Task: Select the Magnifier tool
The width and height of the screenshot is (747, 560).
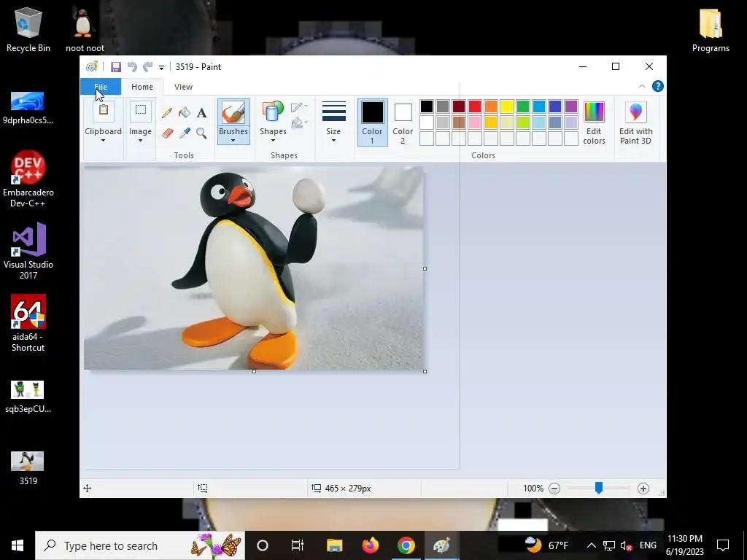Action: click(x=201, y=133)
